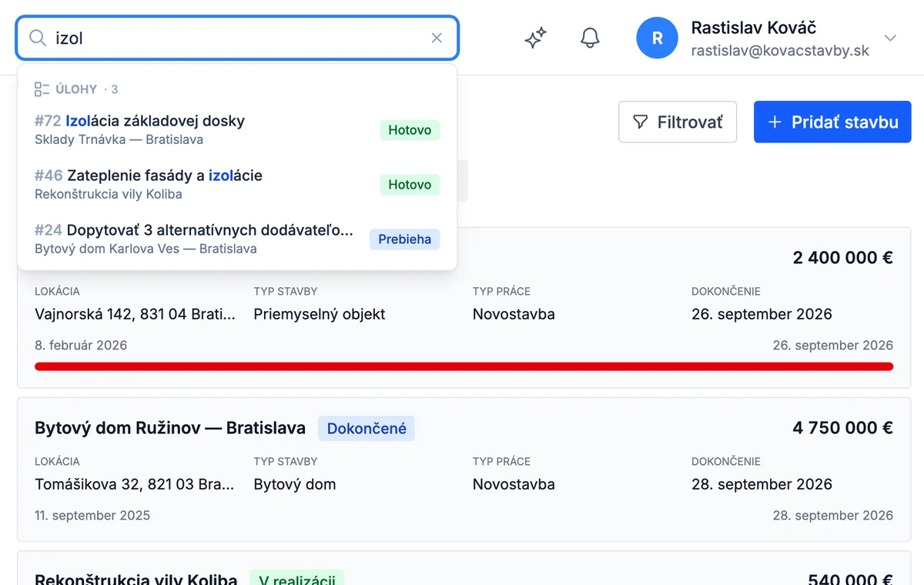Screen dimensions: 924x585
Task: Click the Hotovo badge on task #72
Action: tap(410, 130)
